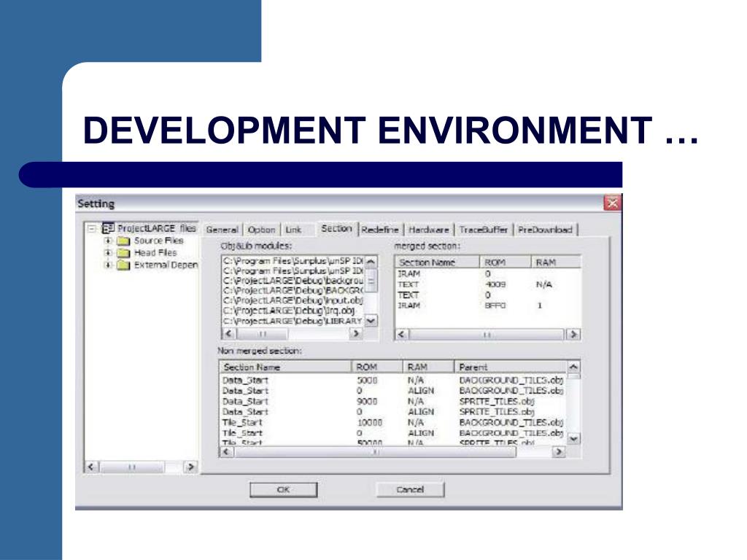Click Obj&Lib modules scroll up arrow
This screenshot has width=747, height=560.
pos(371,262)
